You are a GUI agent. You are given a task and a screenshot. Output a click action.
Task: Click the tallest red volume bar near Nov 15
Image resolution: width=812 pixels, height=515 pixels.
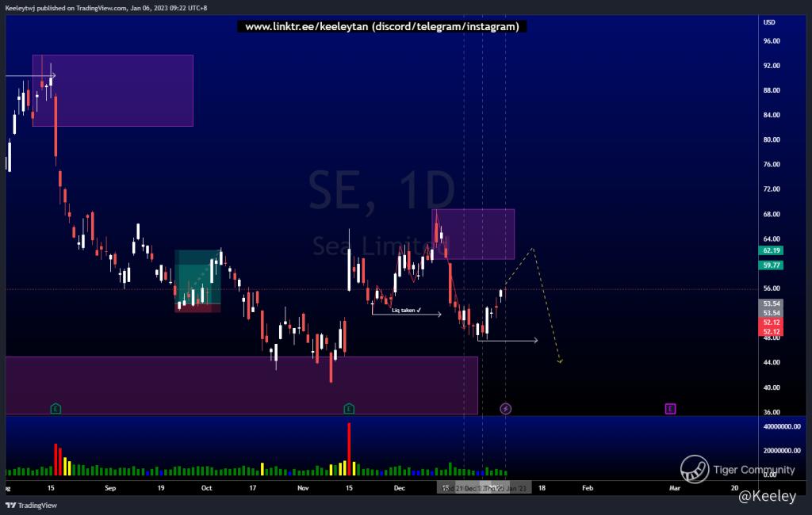point(349,449)
